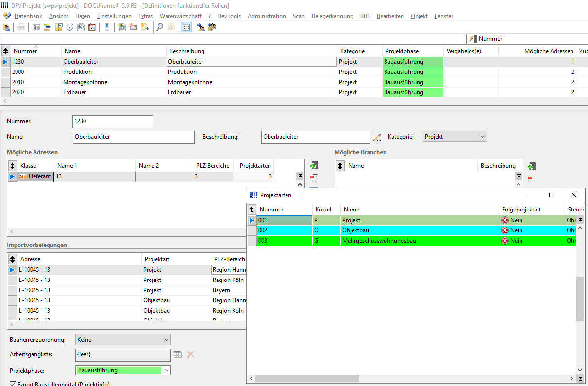Open the Einstellungen menu
588x386 pixels.
pyautogui.click(x=114, y=16)
